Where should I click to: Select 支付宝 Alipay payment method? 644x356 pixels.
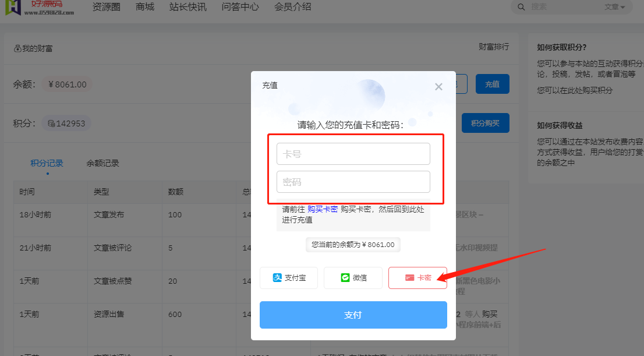(289, 278)
